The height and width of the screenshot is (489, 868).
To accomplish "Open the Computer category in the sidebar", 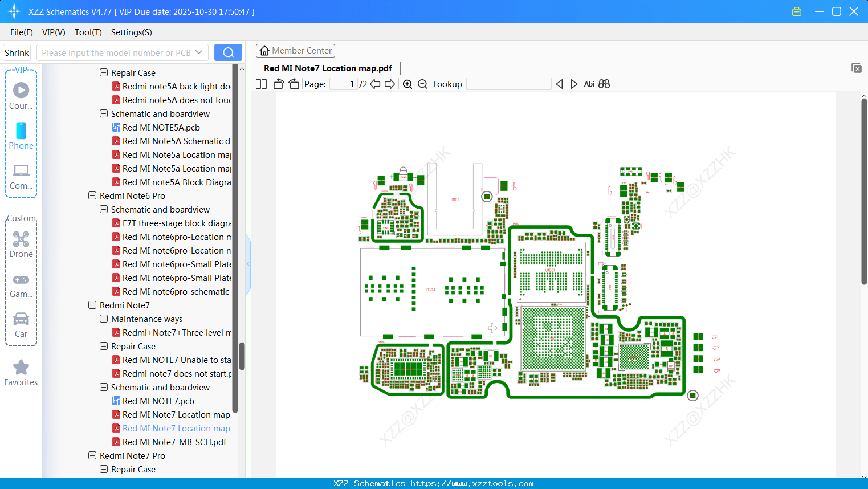I will click(21, 176).
